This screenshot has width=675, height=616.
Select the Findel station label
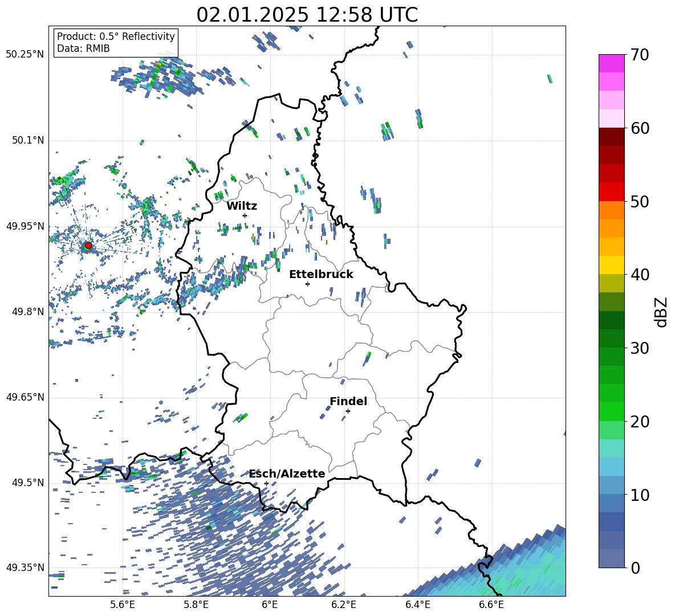click(x=348, y=401)
